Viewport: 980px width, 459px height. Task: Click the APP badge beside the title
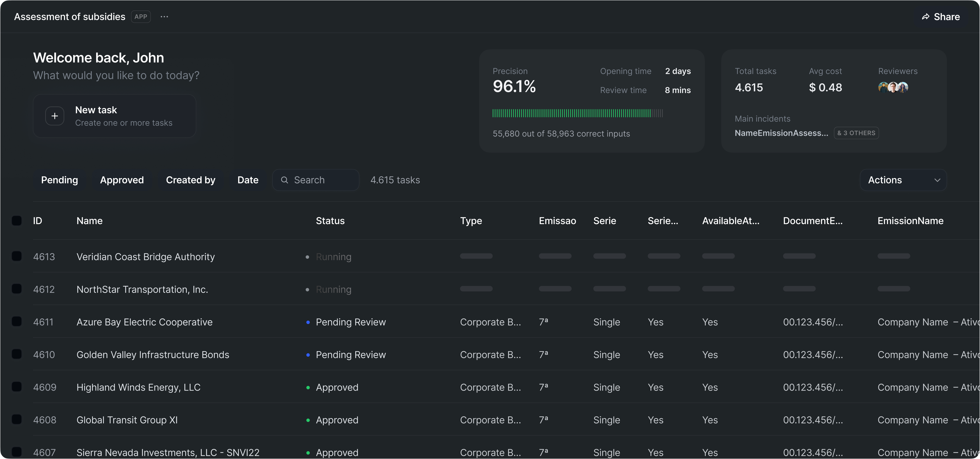click(x=140, y=17)
